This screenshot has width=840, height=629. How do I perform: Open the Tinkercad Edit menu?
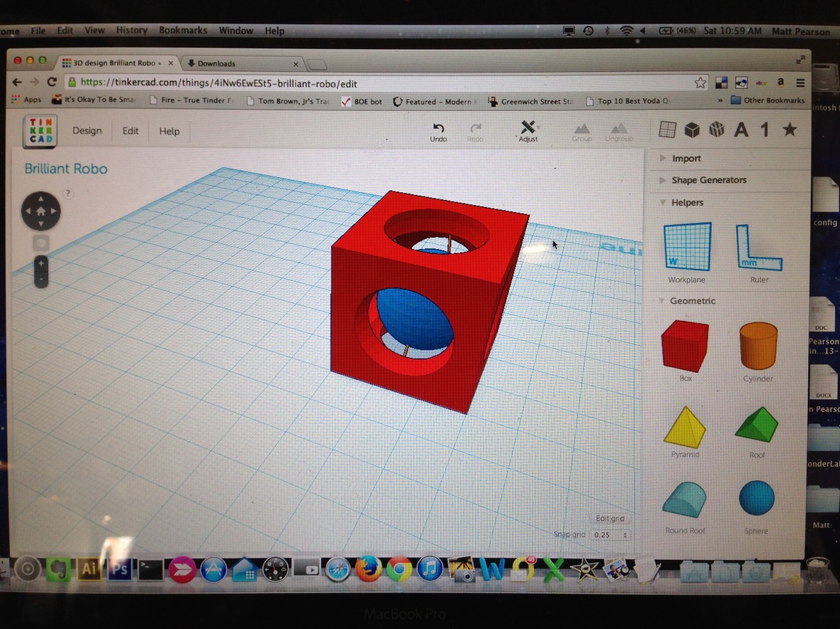click(x=130, y=131)
